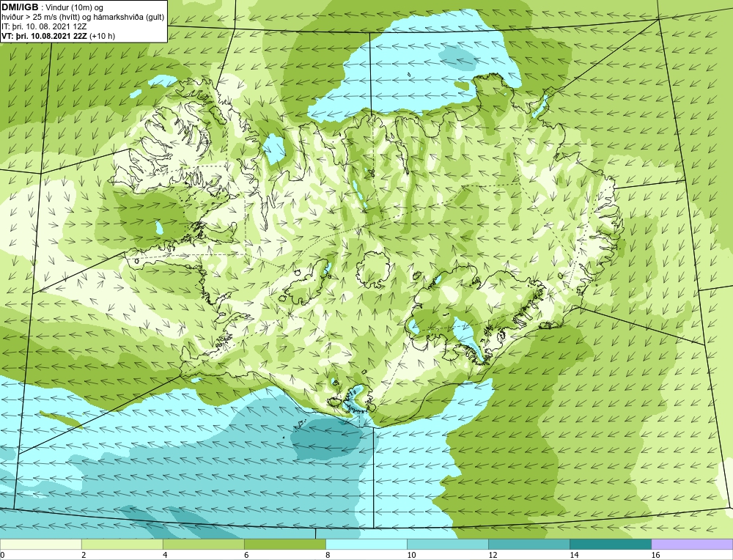Image resolution: width=733 pixels, height=560 pixels.
Task: Click the 'VT: þri. 10.08.2021 22Z' line
Action: point(59,36)
